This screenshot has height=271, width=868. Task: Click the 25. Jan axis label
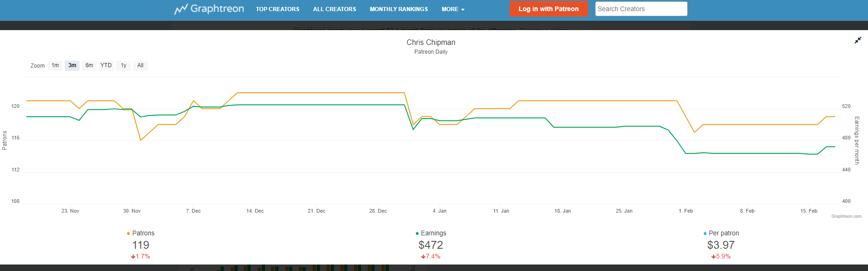[x=624, y=211]
